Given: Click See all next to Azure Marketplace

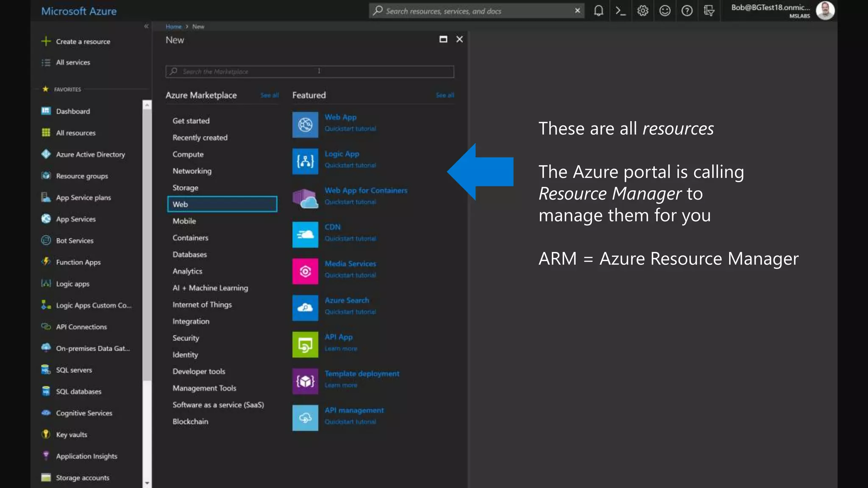Looking at the screenshot, I should pyautogui.click(x=269, y=95).
